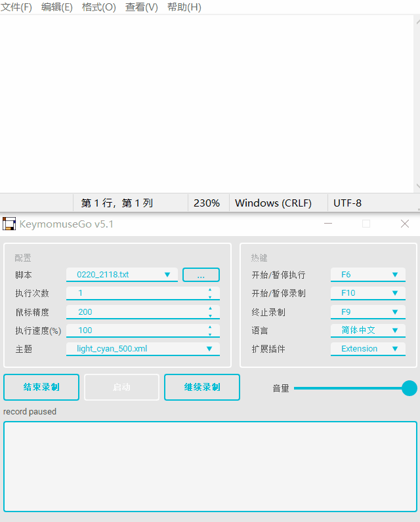This screenshot has height=522, width=420.
Task: Open the 文件(F) menu in Notepad
Action: 16,7
